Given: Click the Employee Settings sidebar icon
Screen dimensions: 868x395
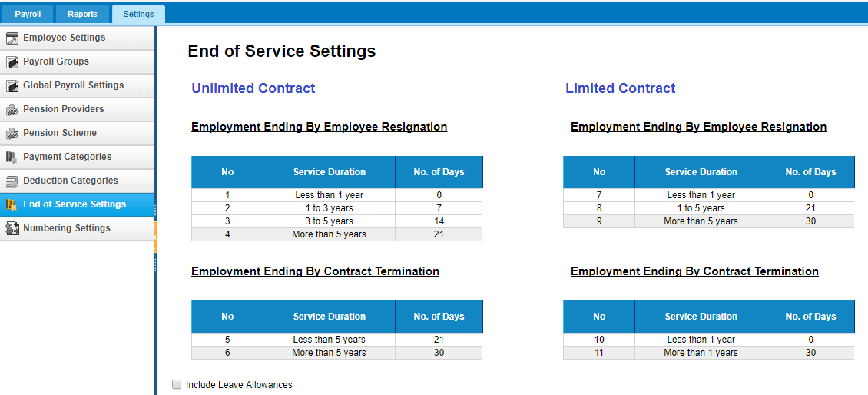Looking at the screenshot, I should [12, 38].
